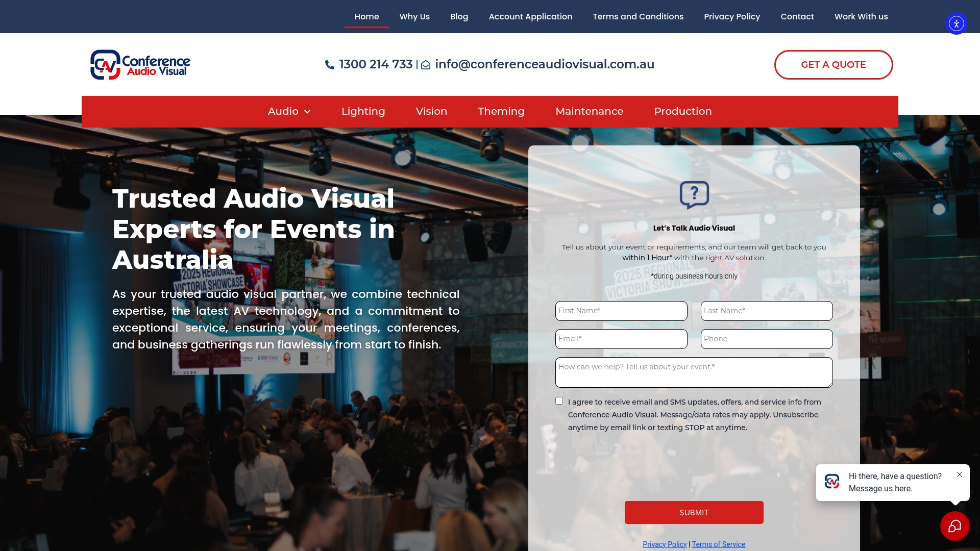The image size is (980, 551).
Task: Click the Conference Audio Visual logo
Action: 140,65
